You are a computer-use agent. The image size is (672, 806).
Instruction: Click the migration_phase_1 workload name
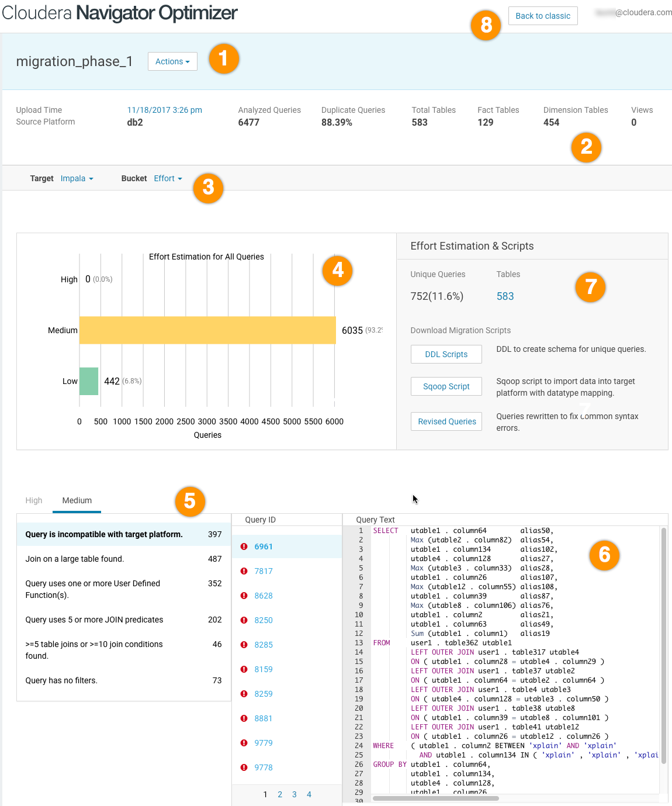tap(74, 61)
